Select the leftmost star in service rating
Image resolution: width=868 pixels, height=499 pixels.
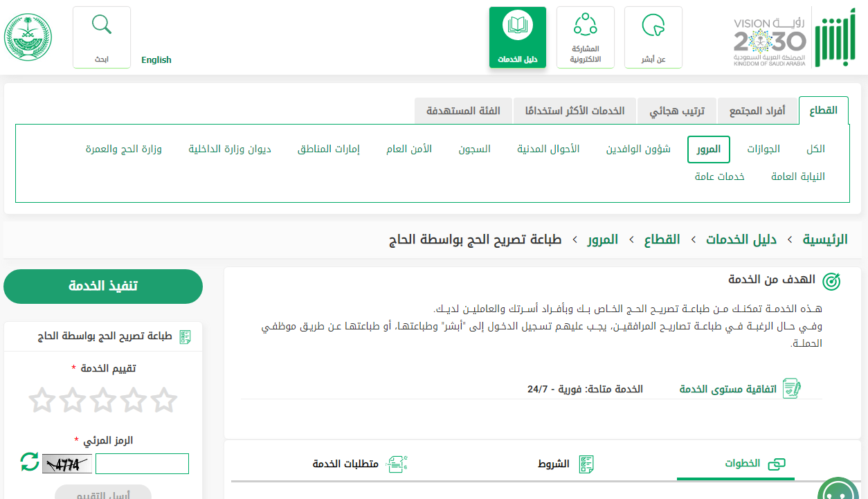click(x=42, y=400)
